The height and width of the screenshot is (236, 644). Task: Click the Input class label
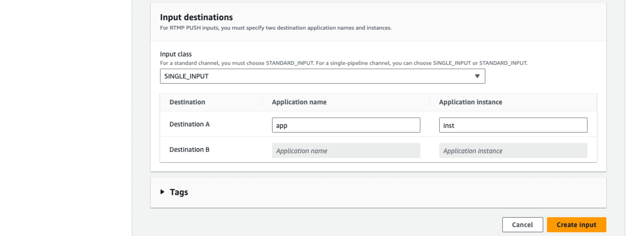(x=176, y=54)
